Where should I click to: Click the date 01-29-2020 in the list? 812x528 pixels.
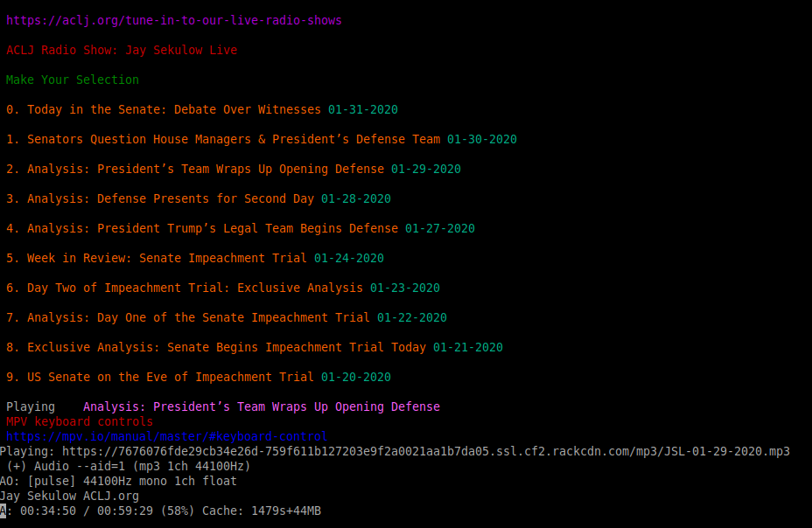coord(426,169)
